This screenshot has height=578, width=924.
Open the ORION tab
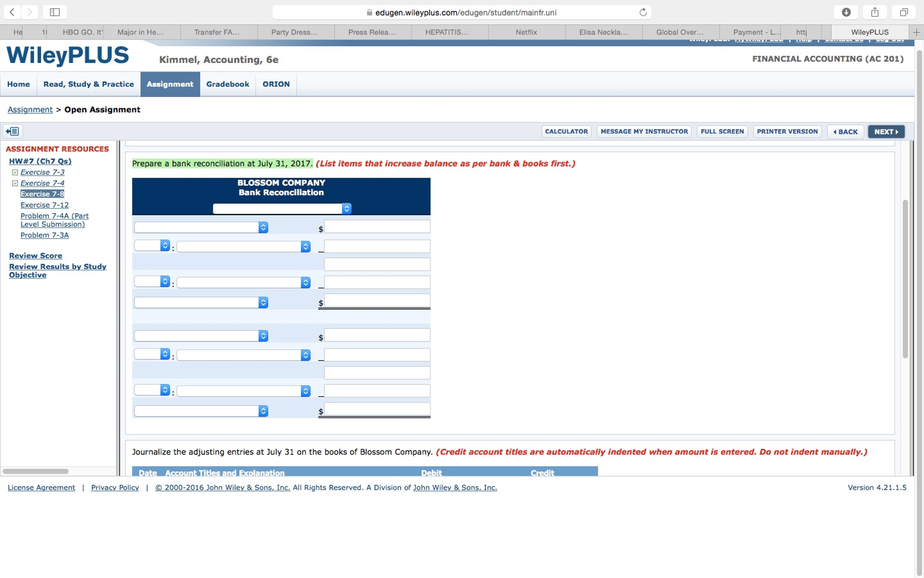click(276, 84)
